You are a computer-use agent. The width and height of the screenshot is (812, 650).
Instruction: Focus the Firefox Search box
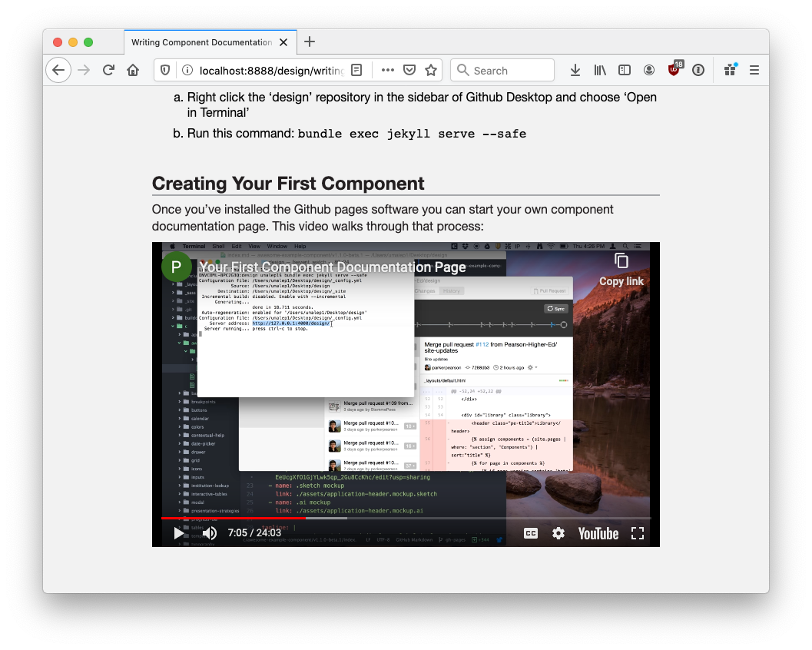(502, 70)
